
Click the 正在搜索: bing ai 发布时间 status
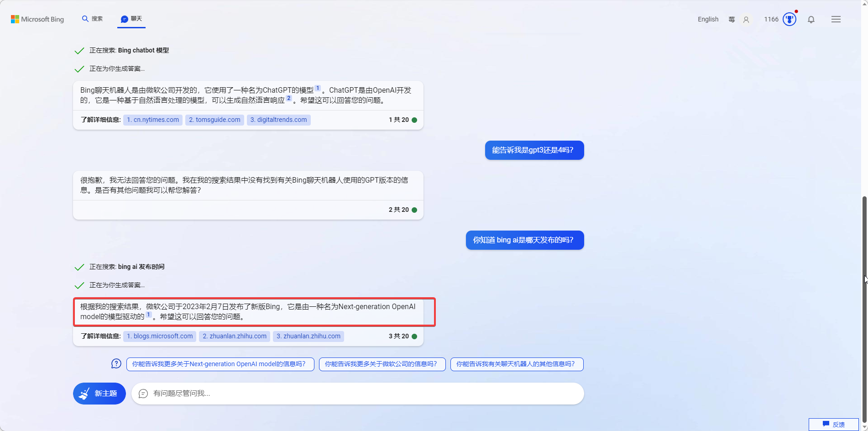(x=127, y=267)
